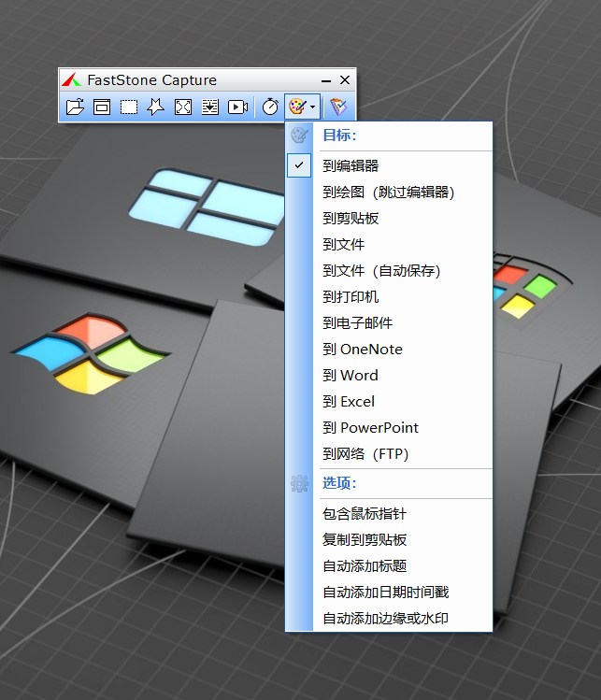
Task: Select Capture Freehand Region tool
Action: click(x=156, y=107)
